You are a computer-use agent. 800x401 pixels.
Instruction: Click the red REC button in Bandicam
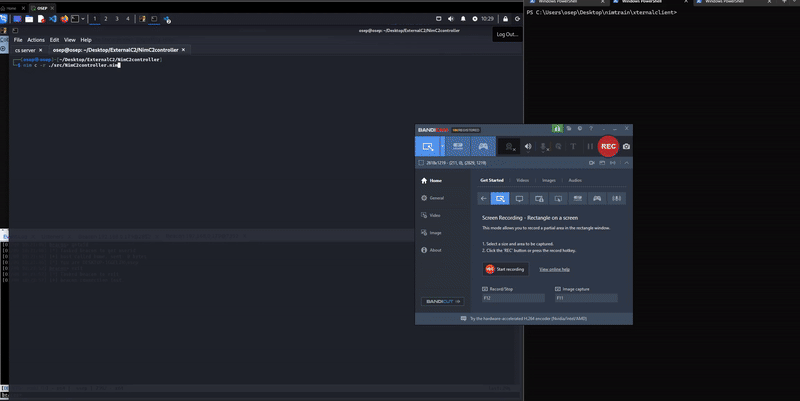607,146
